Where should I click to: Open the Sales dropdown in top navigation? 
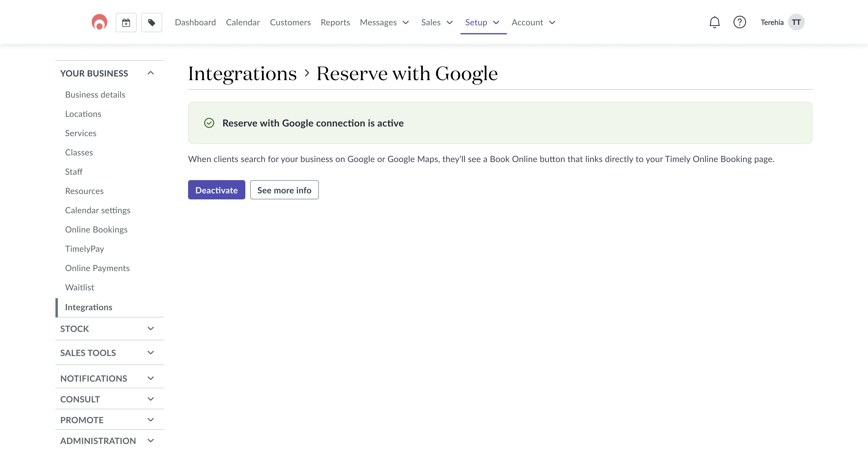coord(437,22)
